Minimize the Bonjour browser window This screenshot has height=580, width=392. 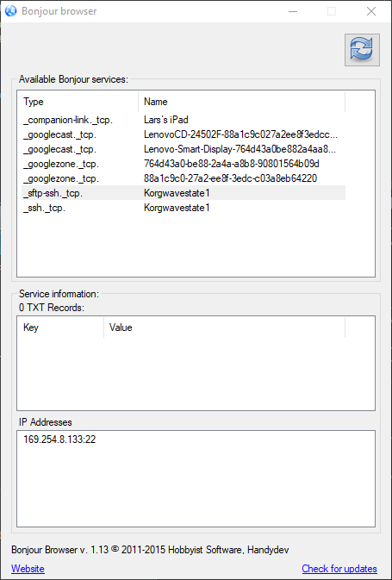(293, 11)
